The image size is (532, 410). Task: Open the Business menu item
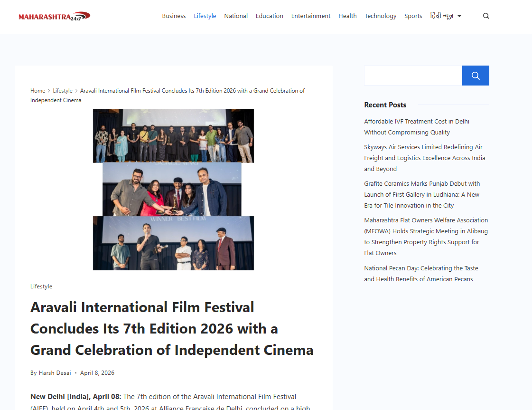(174, 16)
